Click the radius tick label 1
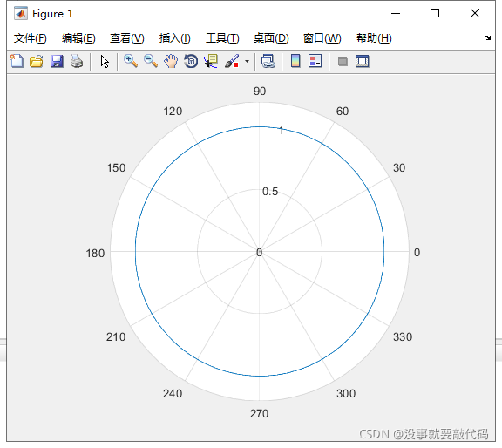Viewport: 502px width, 448px height. coord(282,131)
